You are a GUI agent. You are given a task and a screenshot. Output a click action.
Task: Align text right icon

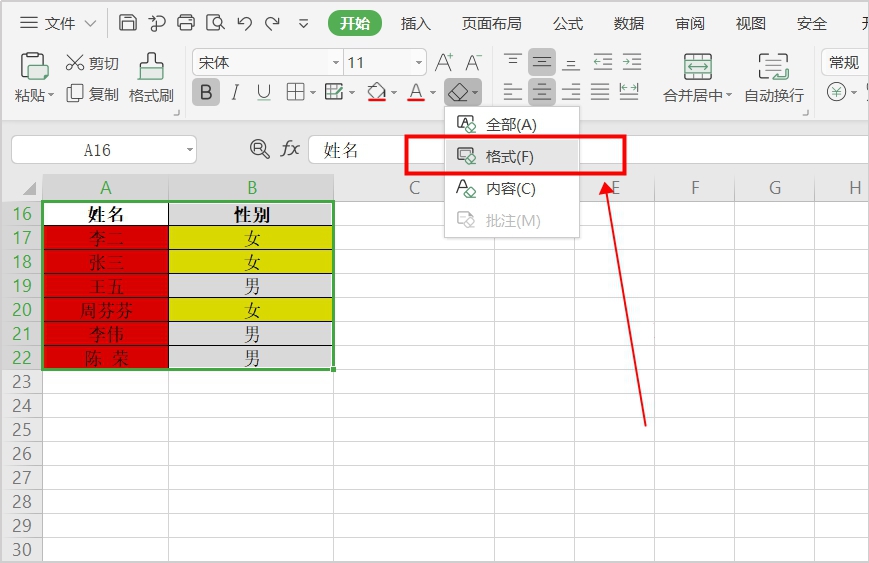[x=571, y=91]
